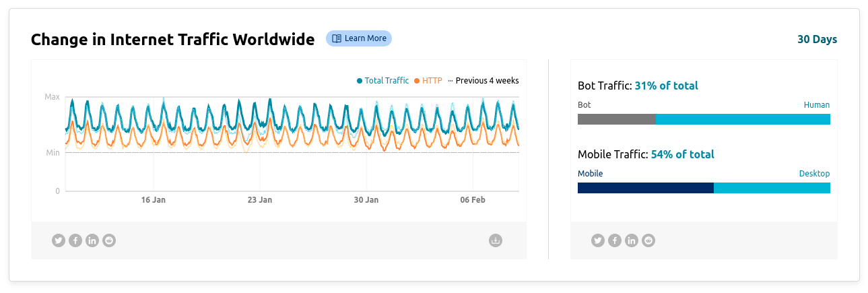868x293 pixels.
Task: Share bot traffic panel on Facebook
Action: [615, 240]
